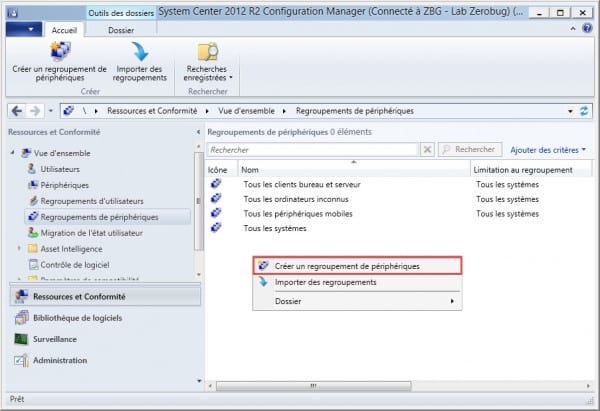Click icon of Tous les systèmes row
The height and width of the screenshot is (411, 600).
pyautogui.click(x=216, y=227)
